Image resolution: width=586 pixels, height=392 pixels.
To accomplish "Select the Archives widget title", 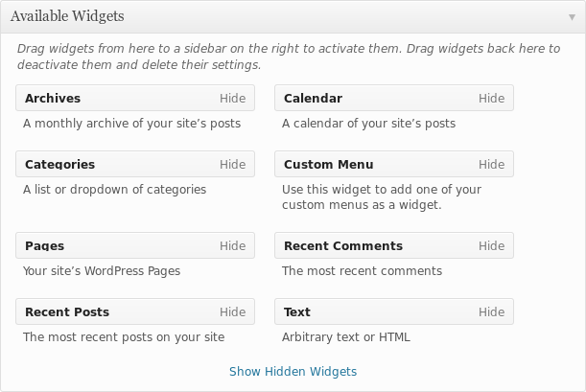I will [53, 98].
